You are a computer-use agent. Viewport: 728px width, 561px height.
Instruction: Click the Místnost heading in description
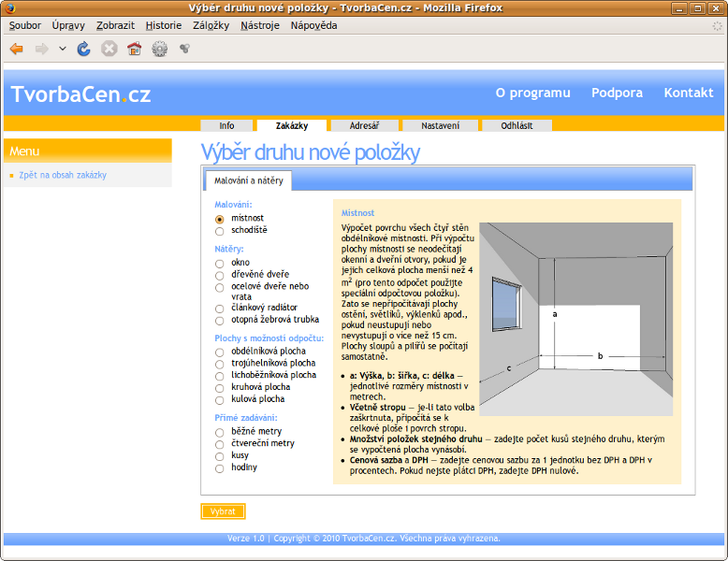click(357, 213)
